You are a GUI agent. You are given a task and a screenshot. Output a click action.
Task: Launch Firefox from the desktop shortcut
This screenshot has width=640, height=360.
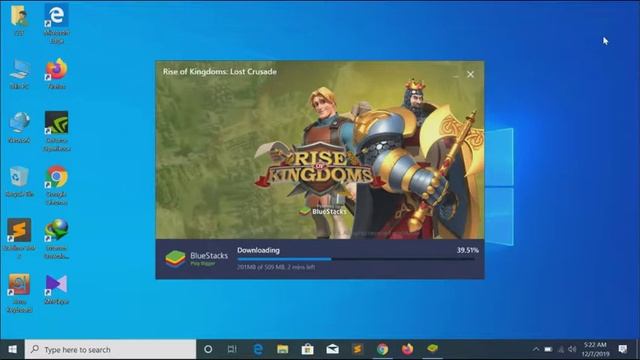coord(56,70)
